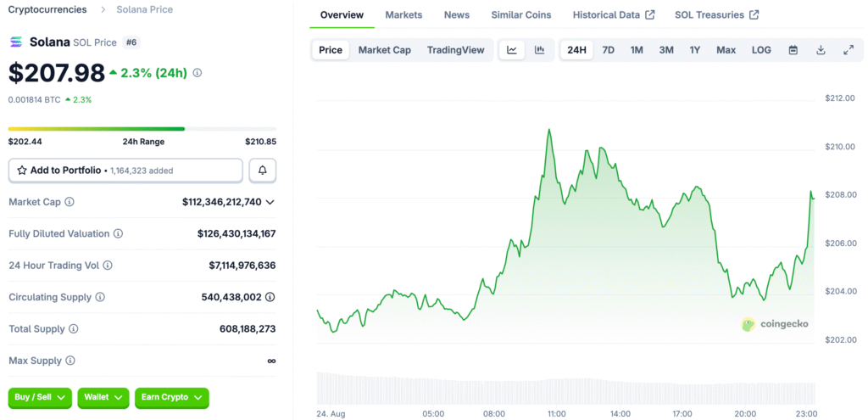Image resolution: width=868 pixels, height=420 pixels.
Task: Click the $126,430,134,167 valuation value
Action: [236, 234]
